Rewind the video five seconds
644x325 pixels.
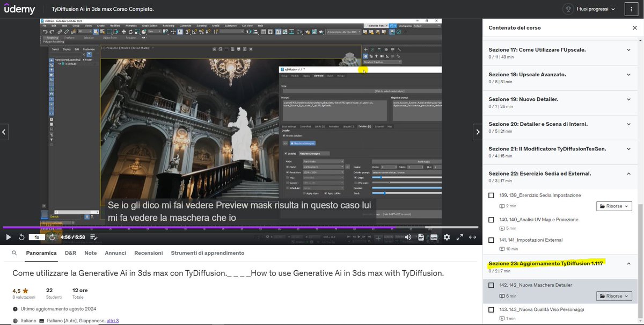tap(21, 236)
